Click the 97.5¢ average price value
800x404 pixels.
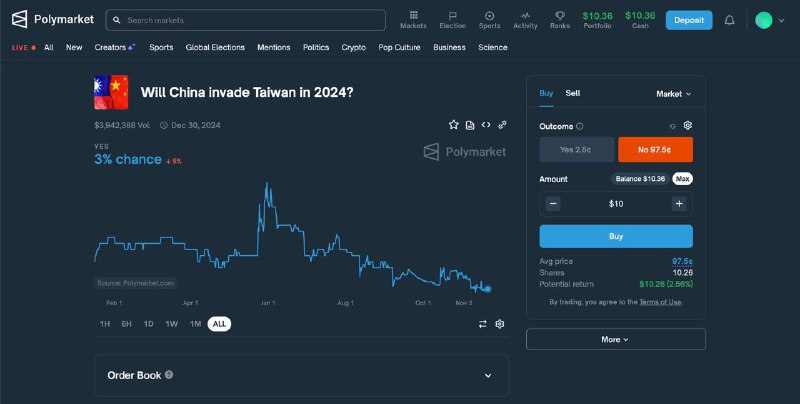tap(682, 262)
